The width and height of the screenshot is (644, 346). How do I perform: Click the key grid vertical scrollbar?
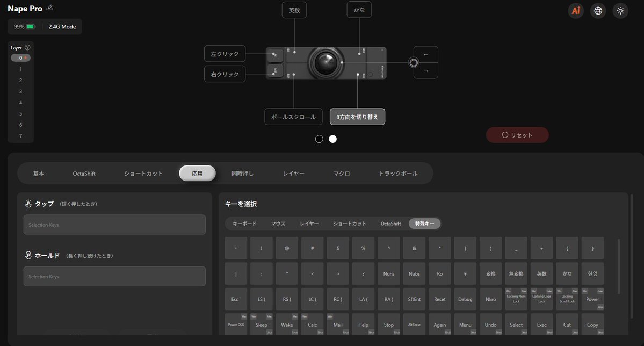(x=619, y=266)
